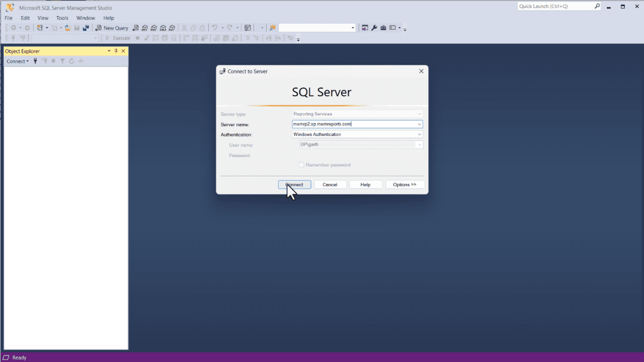Open the Server type dropdown
644x362 pixels.
tap(419, 114)
